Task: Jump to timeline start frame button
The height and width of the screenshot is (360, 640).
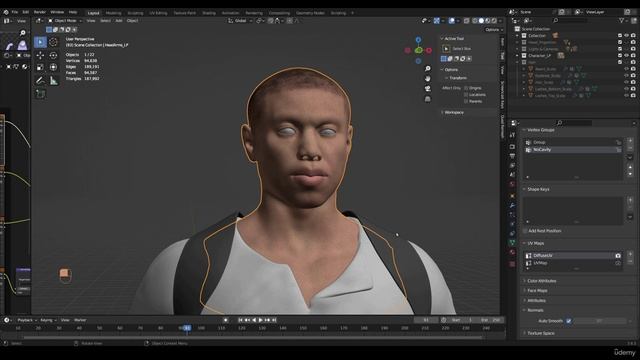Action: (240, 320)
